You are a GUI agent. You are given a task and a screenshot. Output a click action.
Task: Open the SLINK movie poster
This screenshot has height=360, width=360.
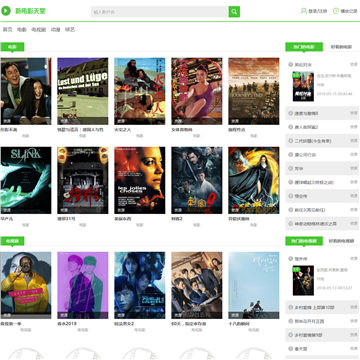tap(26, 180)
